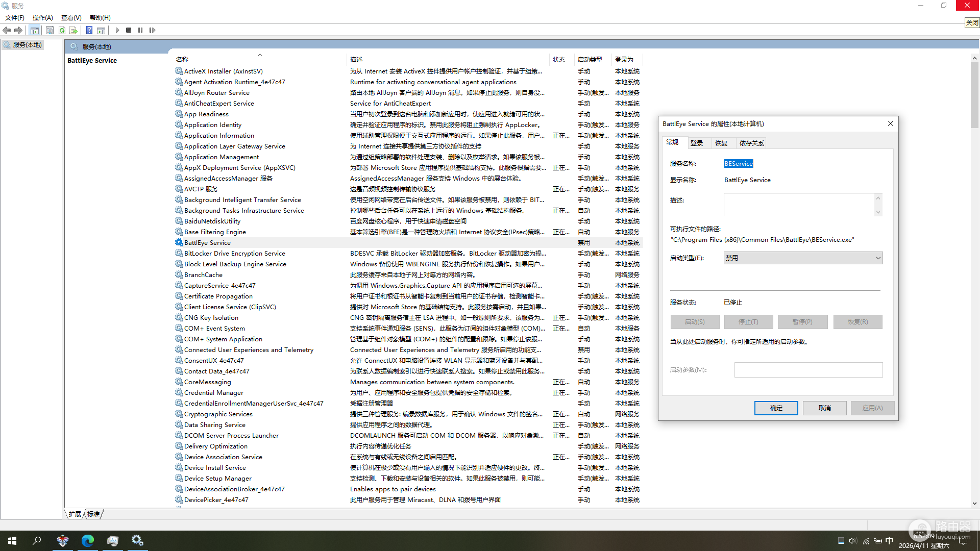Close the BattlEye Service properties dialog with X
Viewport: 980px width, 551px height.
click(x=890, y=123)
